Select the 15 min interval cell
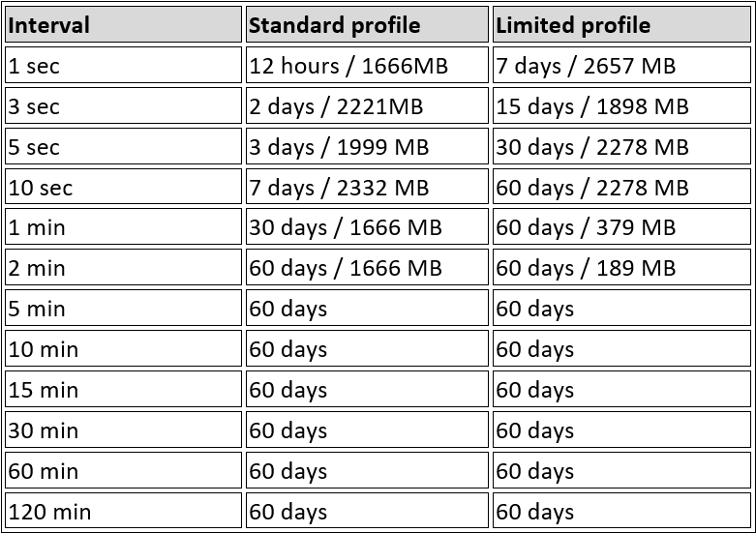Viewport: 756px width, 533px height. (x=123, y=391)
